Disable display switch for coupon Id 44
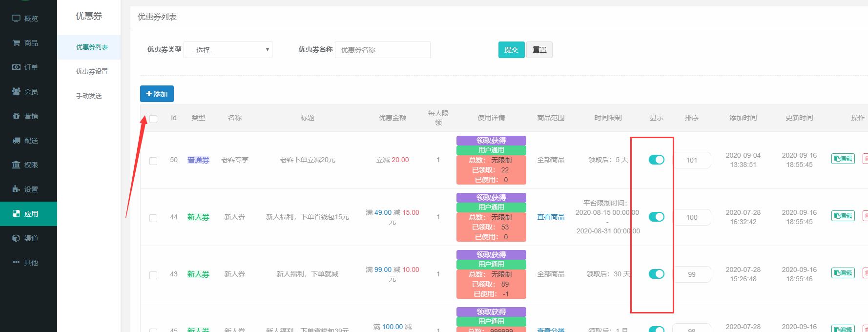Screen dimensions: 868x332 pos(656,217)
